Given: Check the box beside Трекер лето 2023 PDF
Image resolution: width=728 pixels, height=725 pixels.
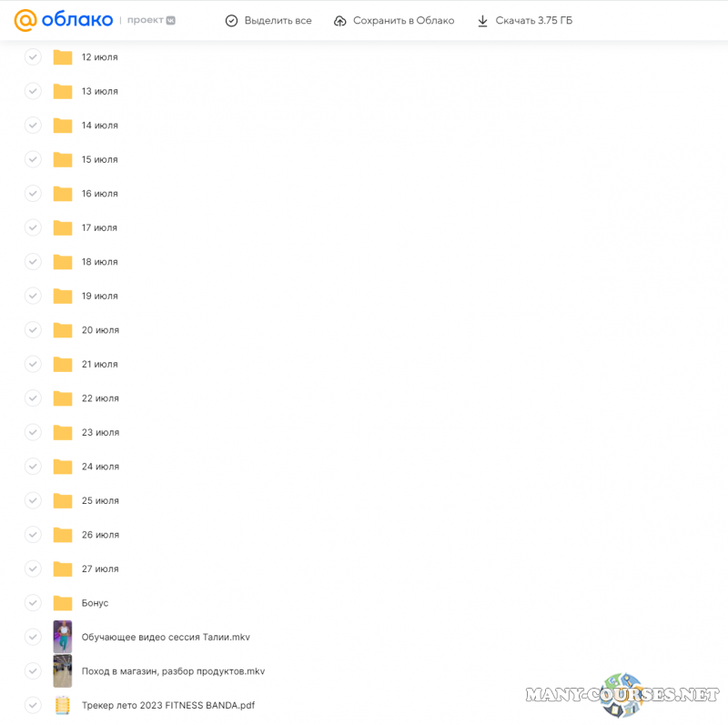Looking at the screenshot, I should coord(33,705).
